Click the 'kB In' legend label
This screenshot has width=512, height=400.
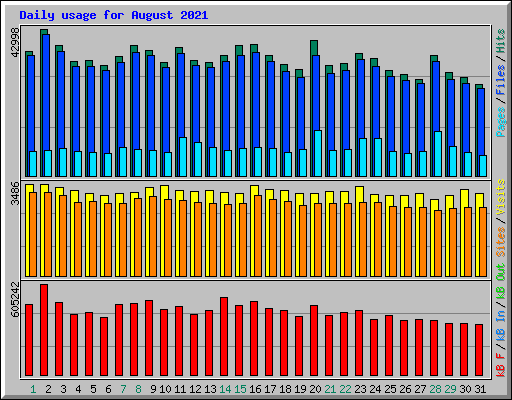501,326
